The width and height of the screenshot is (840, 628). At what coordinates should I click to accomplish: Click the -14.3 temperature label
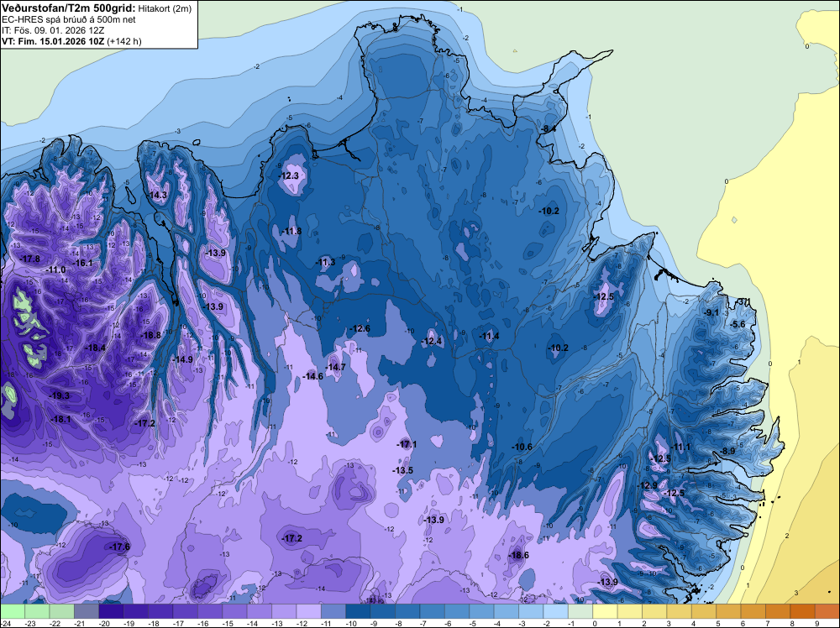(157, 195)
